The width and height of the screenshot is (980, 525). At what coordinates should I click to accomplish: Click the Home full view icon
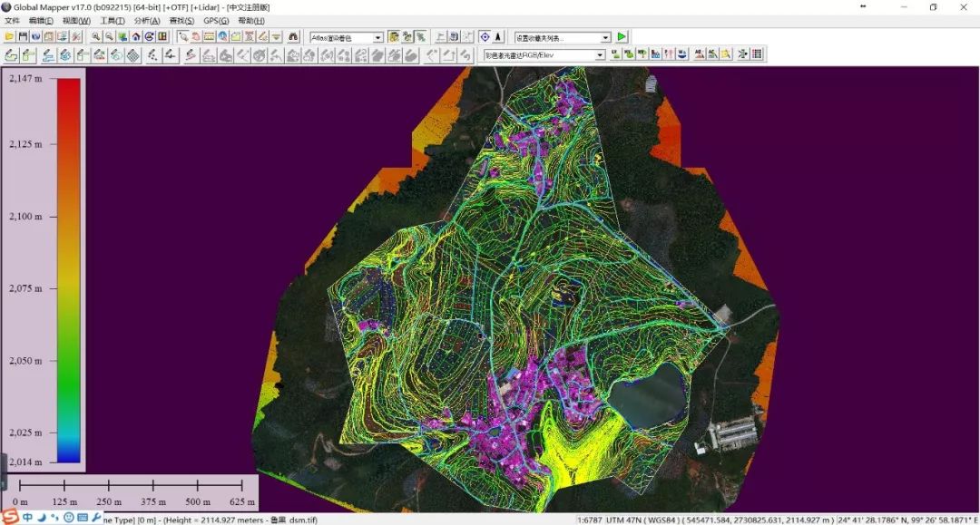pyautogui.click(x=135, y=37)
